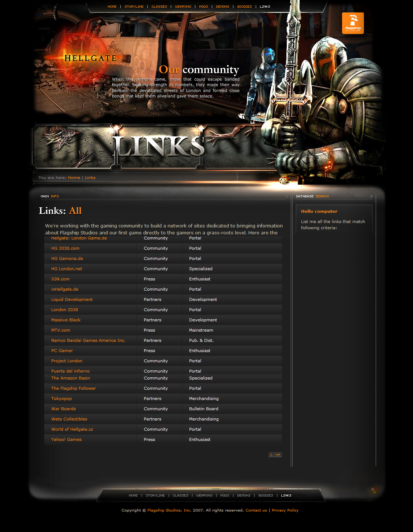Click the Hellgate London logo
The image size is (413, 532).
(90, 59)
